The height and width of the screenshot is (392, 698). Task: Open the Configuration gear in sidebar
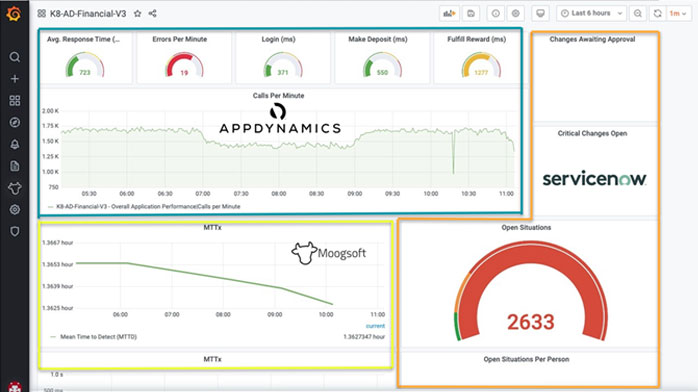(x=15, y=210)
